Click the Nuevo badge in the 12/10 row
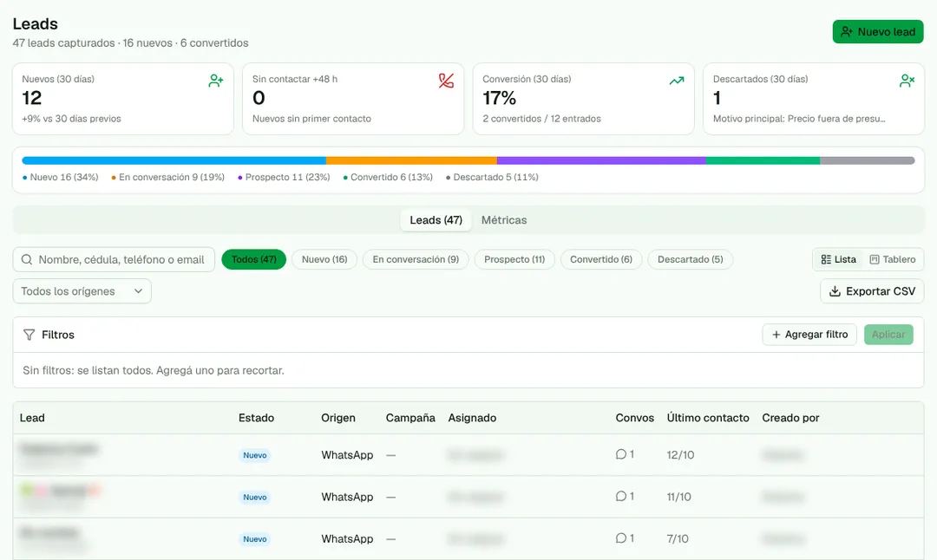This screenshot has height=560, width=937. 254,455
